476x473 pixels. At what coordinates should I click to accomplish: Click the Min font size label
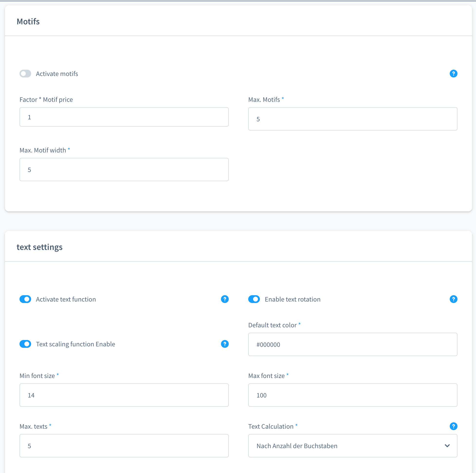(37, 376)
